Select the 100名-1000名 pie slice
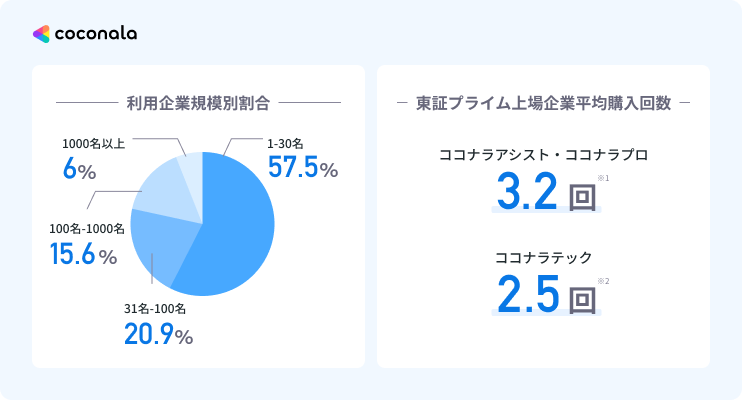 coord(156,195)
